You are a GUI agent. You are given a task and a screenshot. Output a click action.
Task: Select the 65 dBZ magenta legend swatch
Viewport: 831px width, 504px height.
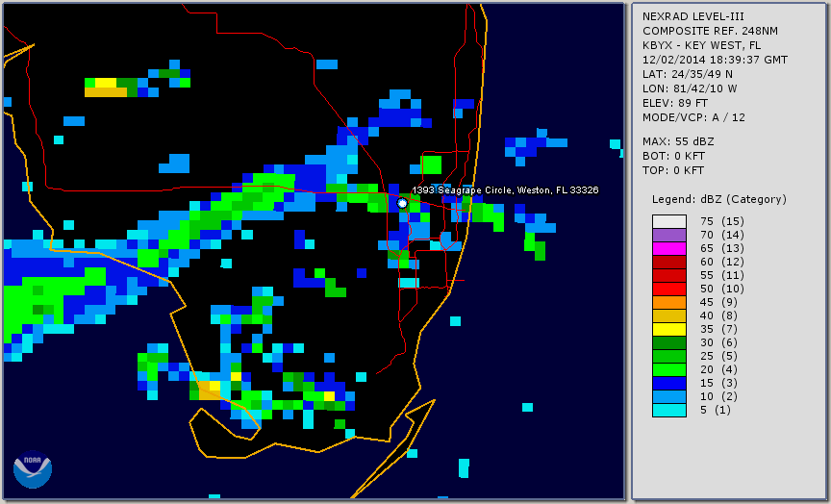click(x=669, y=248)
